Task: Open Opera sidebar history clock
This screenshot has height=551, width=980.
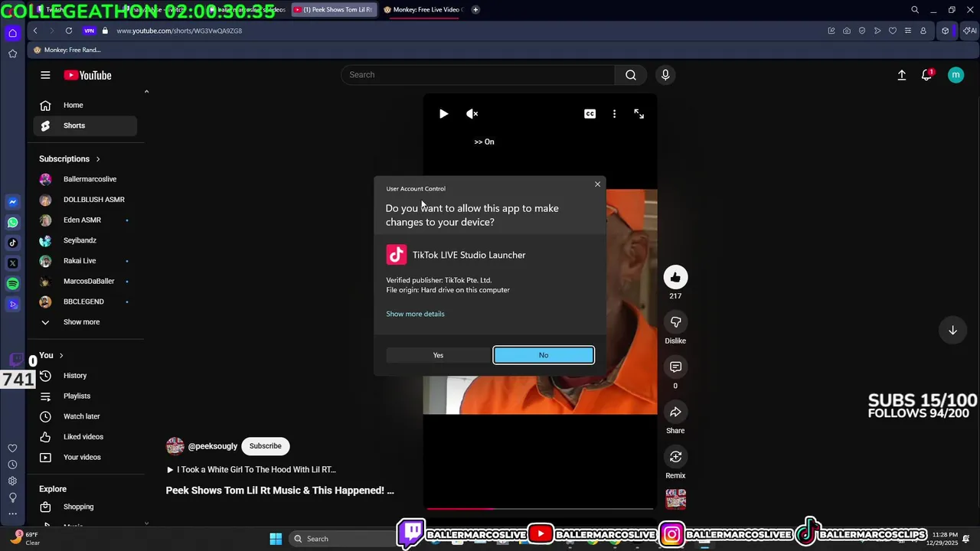Action: pos(12,465)
